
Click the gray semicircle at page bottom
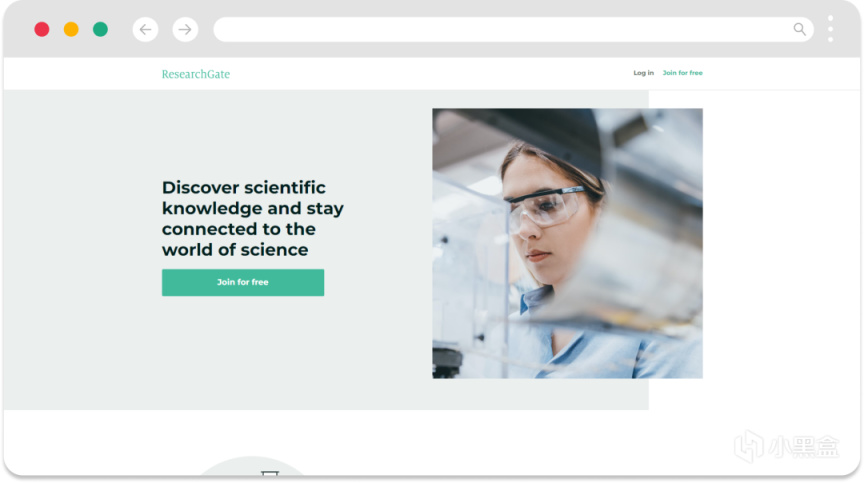(x=252, y=466)
